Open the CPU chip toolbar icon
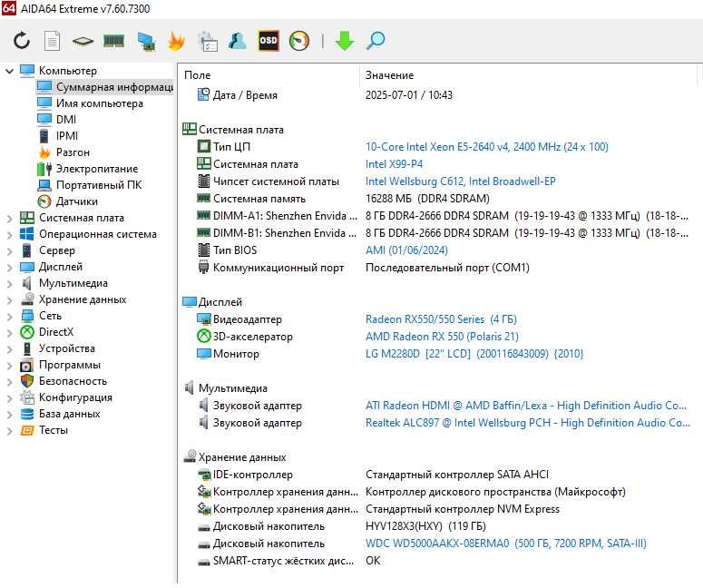 tap(83, 41)
